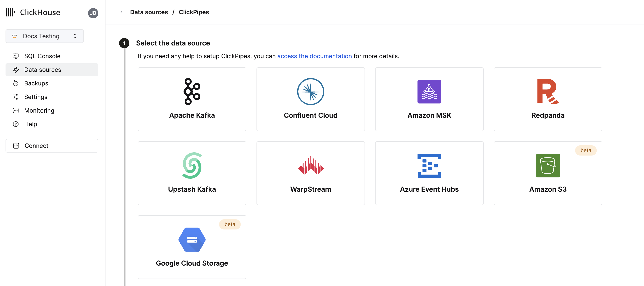The width and height of the screenshot is (644, 286).
Task: Create a new service with the plus button
Action: pyautogui.click(x=94, y=36)
